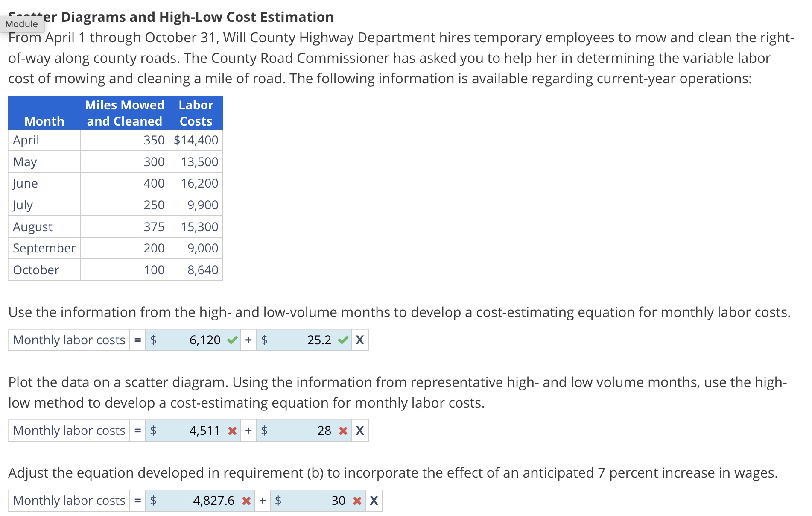
Task: Click the green checkmark beside 25.2
Action: click(342, 340)
